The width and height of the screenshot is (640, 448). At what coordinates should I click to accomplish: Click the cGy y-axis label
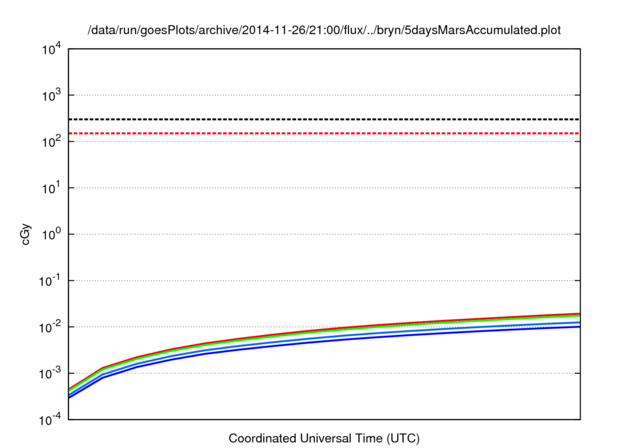point(26,234)
